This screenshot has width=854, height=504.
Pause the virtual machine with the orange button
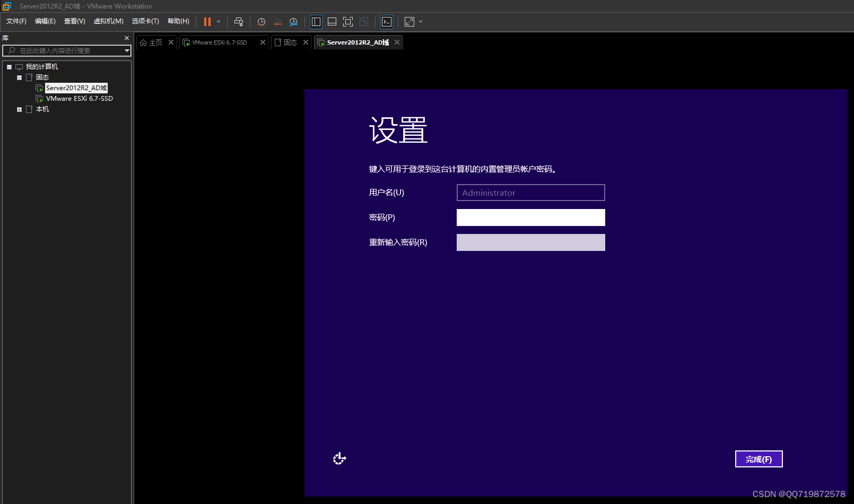(x=207, y=22)
